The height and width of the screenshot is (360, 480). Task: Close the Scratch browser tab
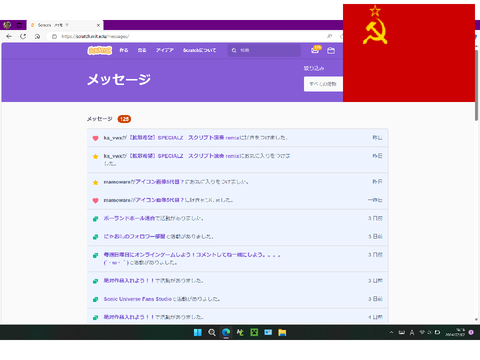point(98,25)
